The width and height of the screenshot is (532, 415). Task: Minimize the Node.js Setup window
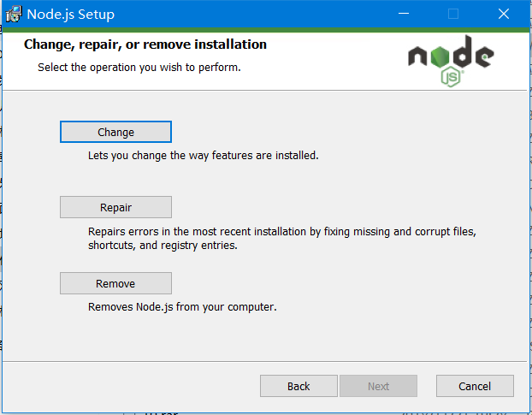click(404, 14)
